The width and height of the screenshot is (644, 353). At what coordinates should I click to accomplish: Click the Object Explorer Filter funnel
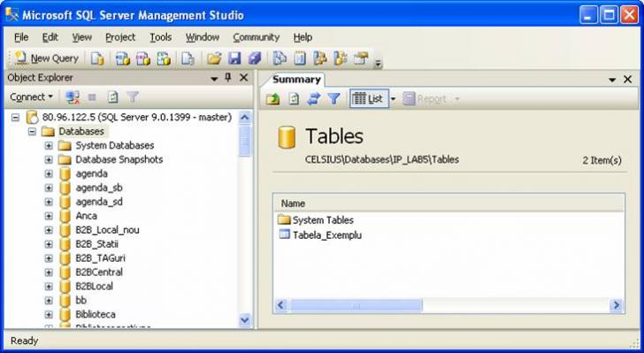click(x=133, y=97)
